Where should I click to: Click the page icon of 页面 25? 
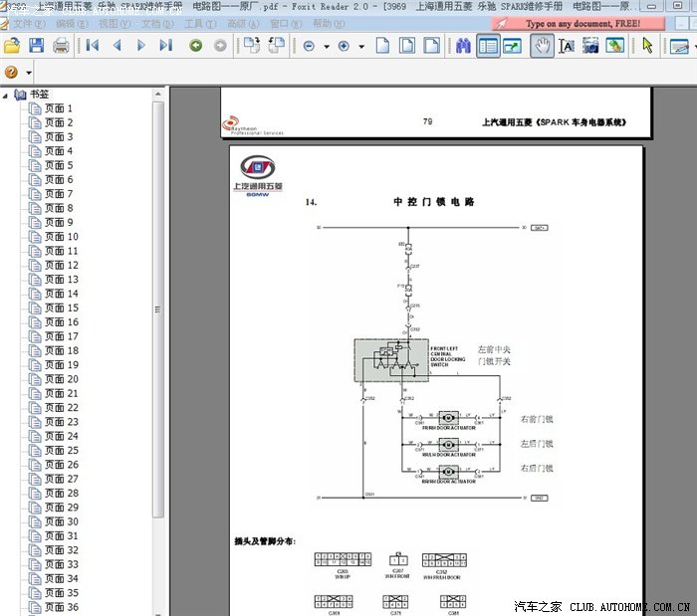[35, 451]
